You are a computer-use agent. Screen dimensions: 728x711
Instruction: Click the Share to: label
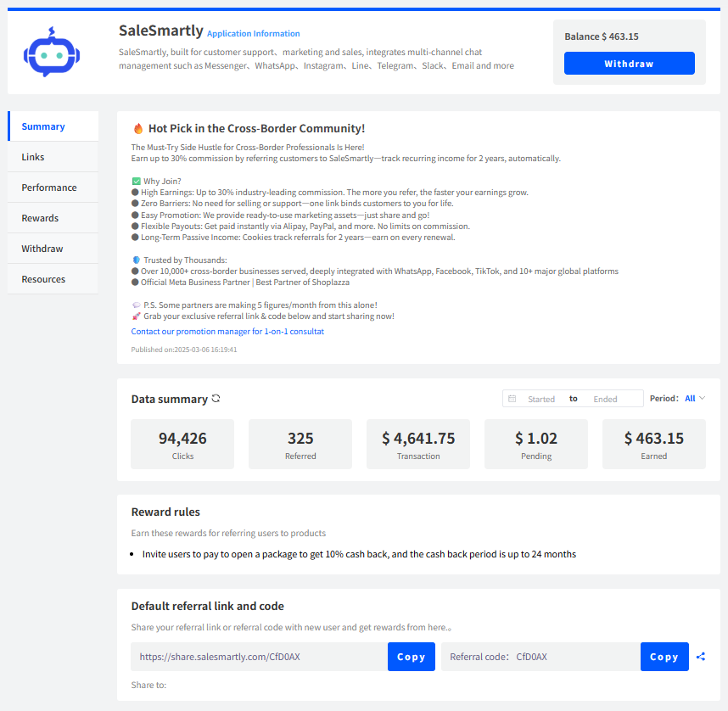pyautogui.click(x=148, y=685)
